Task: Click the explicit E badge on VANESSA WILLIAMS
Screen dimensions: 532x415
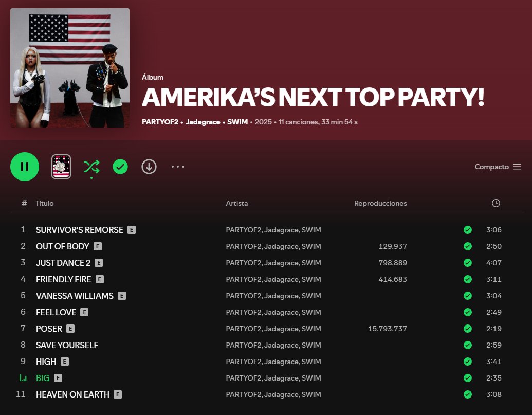Action: coord(121,296)
